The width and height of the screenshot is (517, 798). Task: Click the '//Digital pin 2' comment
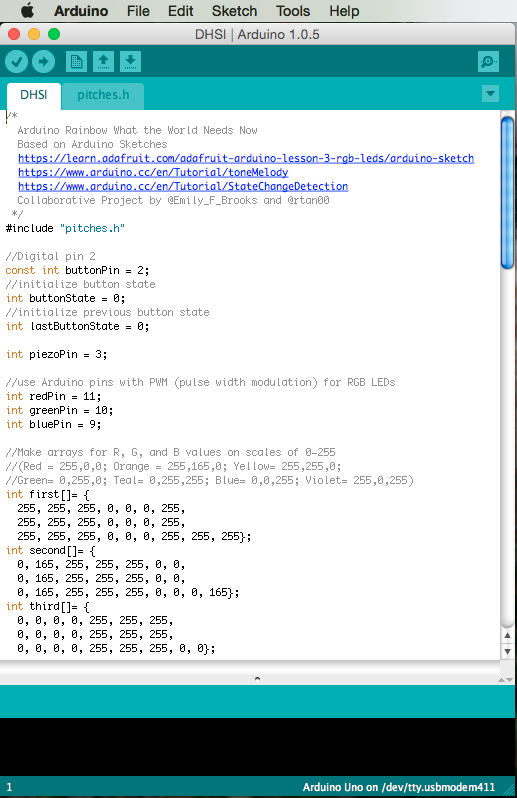click(50, 256)
